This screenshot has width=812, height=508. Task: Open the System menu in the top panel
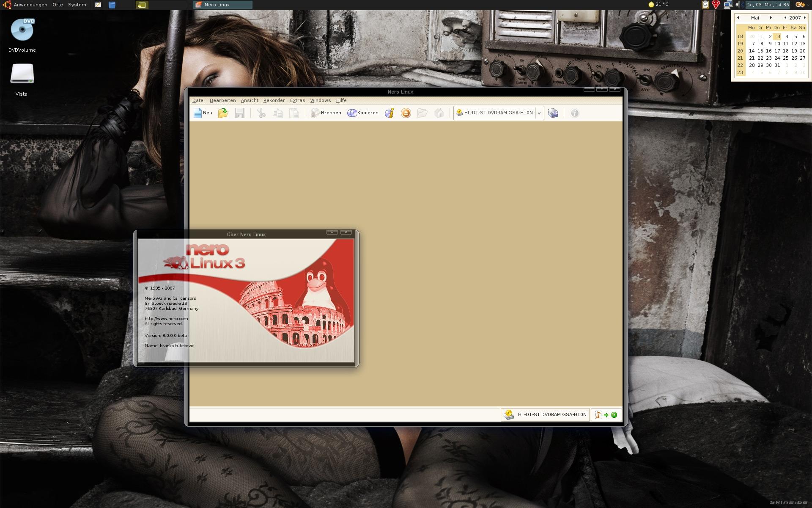pos(77,5)
